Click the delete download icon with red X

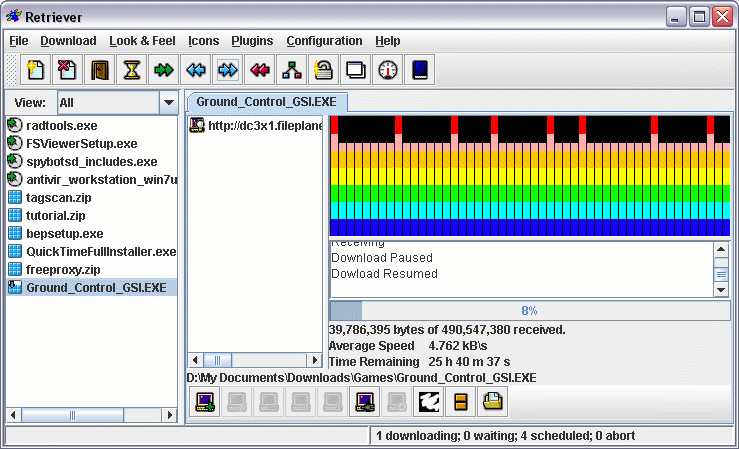tap(67, 70)
